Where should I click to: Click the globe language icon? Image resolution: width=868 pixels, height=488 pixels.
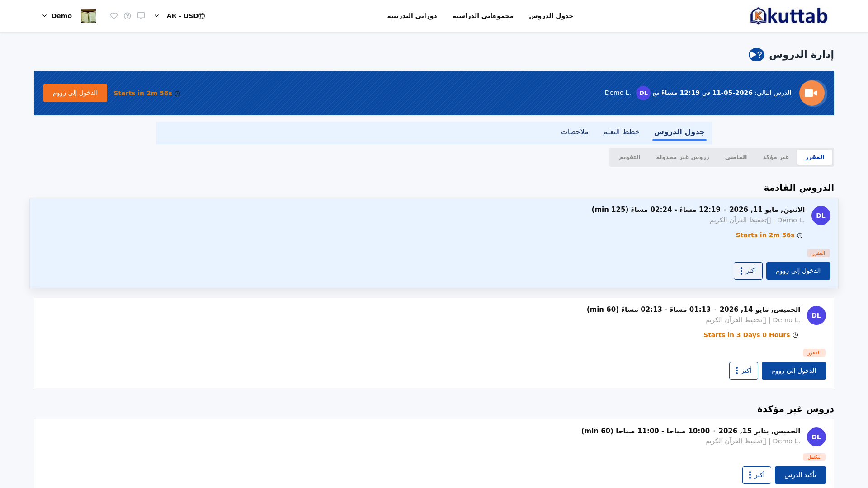202,16
